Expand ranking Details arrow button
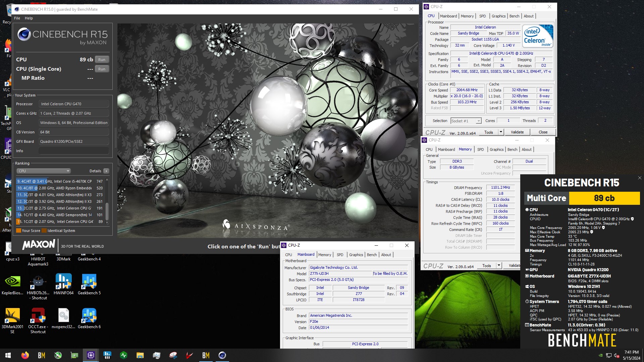This screenshot has width=644, height=362. pos(106,171)
